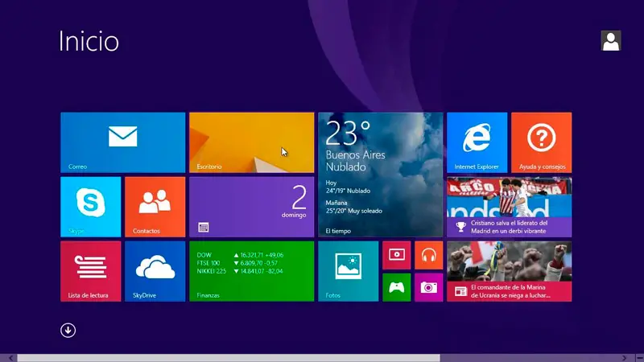Click the 23° temperature reading
Viewport: 644px width, 362px height.
click(348, 133)
